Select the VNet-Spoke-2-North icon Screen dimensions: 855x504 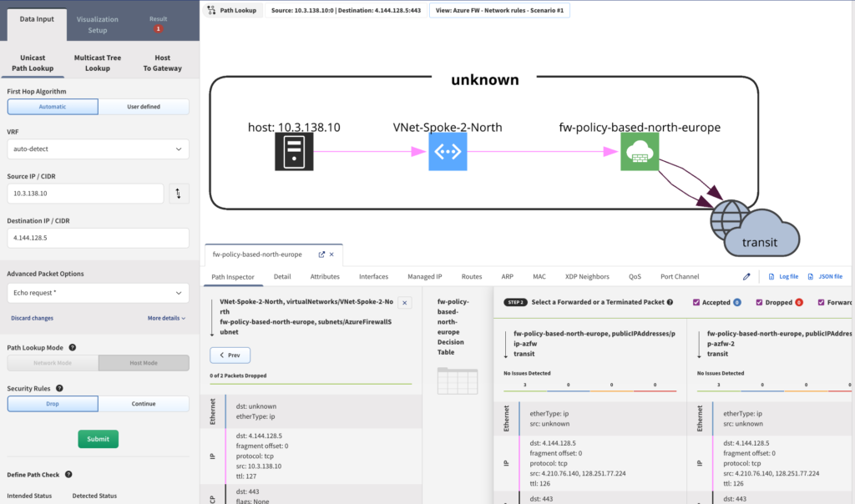[448, 151]
